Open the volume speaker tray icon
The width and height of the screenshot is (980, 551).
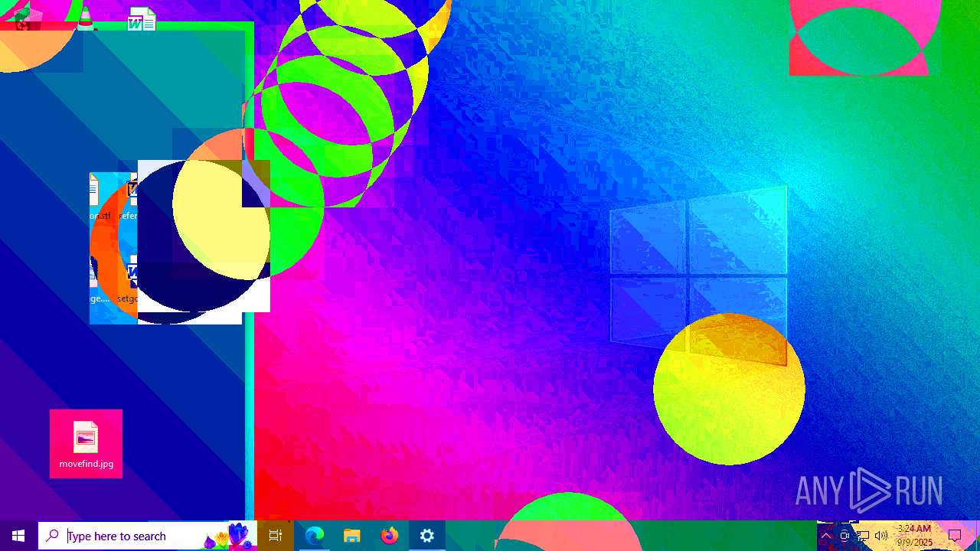click(x=881, y=536)
